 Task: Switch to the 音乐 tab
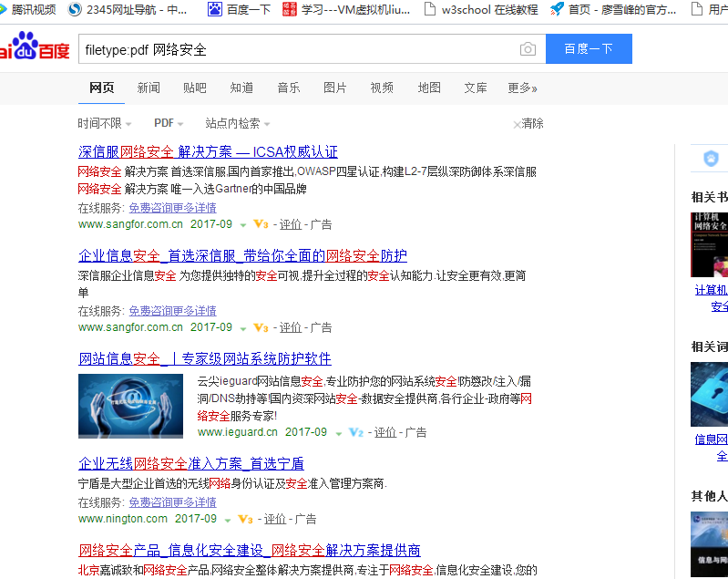tap(288, 88)
